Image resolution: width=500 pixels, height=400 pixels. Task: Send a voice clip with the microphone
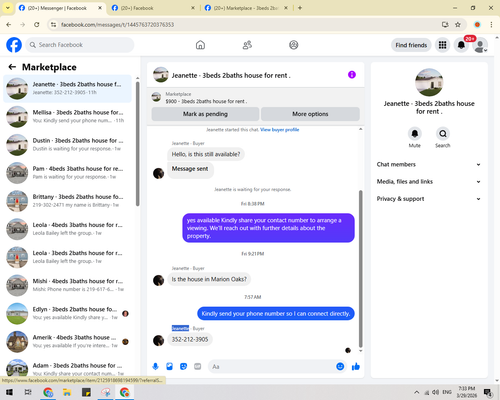point(155,367)
